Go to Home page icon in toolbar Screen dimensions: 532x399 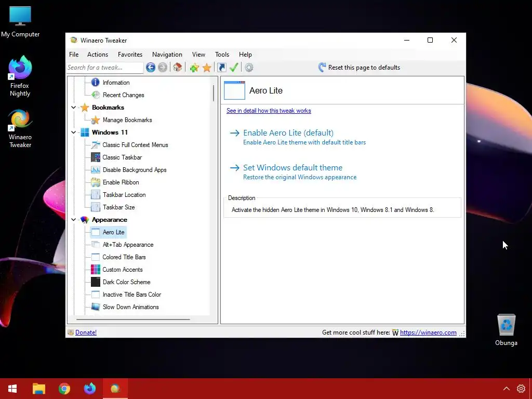tap(178, 67)
